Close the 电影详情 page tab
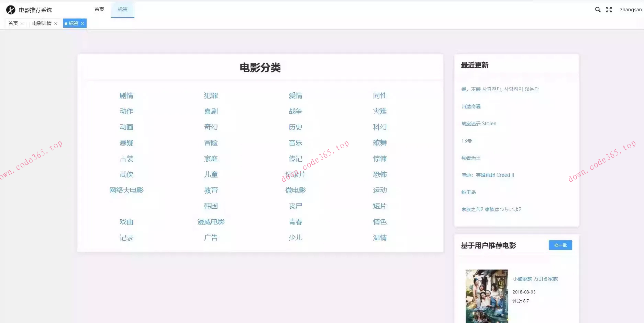The image size is (644, 323). 56,23
